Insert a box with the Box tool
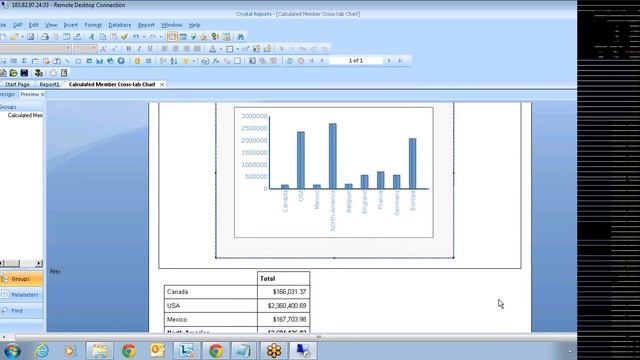 (x=78, y=61)
